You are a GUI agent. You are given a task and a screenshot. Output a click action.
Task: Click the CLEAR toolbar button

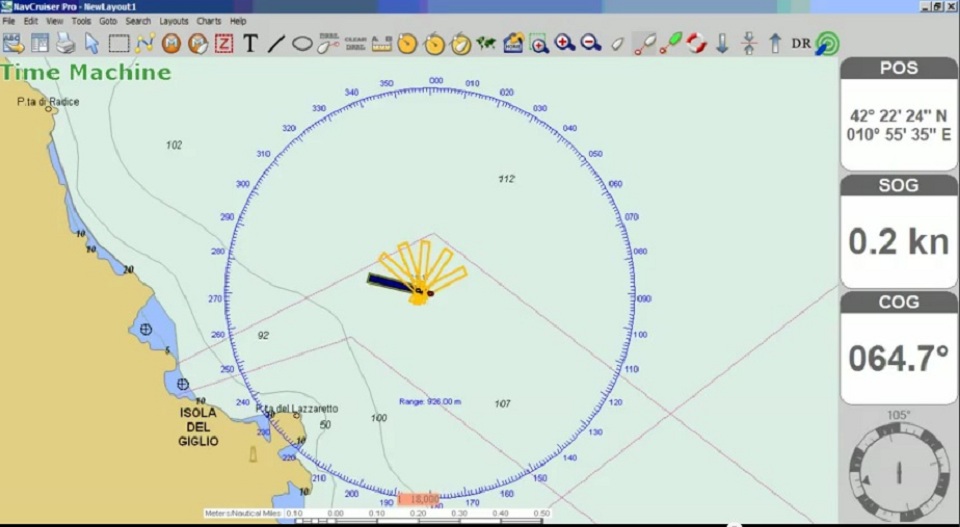355,43
